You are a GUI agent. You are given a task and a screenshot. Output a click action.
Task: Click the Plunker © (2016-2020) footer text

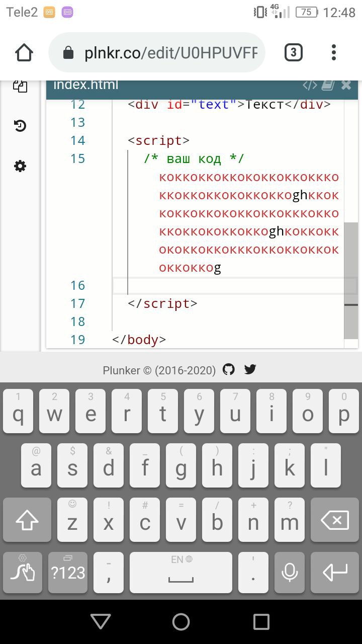coord(159,370)
